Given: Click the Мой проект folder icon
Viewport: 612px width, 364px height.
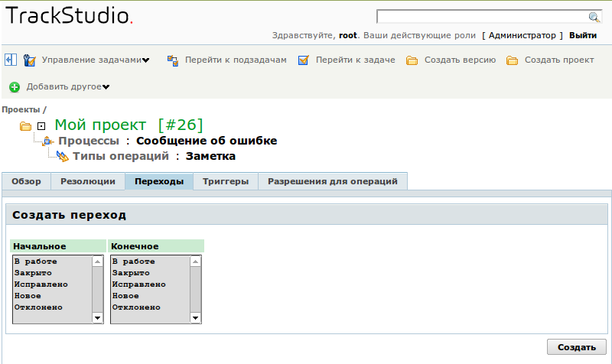Looking at the screenshot, I should pyautogui.click(x=25, y=125).
